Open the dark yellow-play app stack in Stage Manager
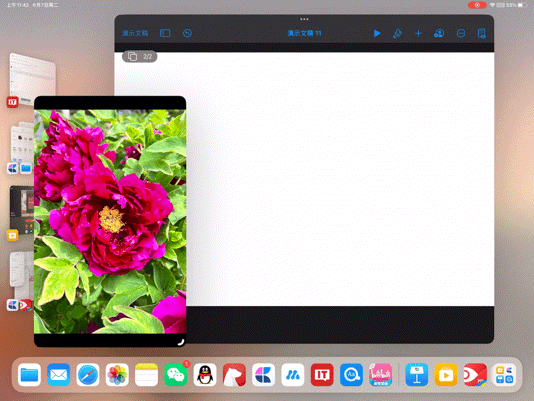Screen dimensions: 534x401 pyautogui.click(x=21, y=213)
